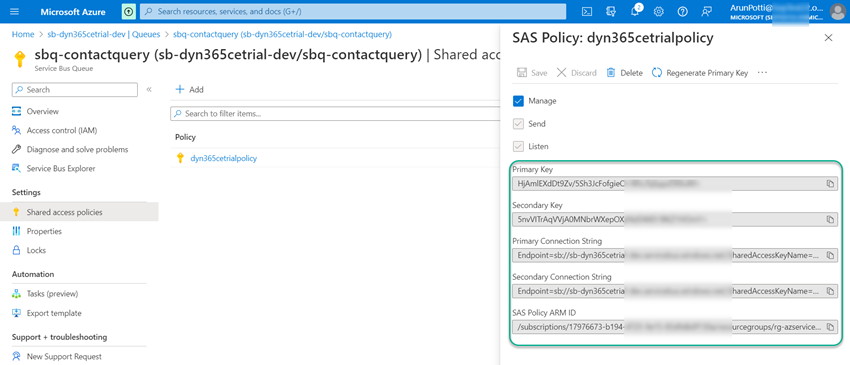Focus the global search resources box
Image resolution: width=850 pixels, height=365 pixels.
click(353, 11)
